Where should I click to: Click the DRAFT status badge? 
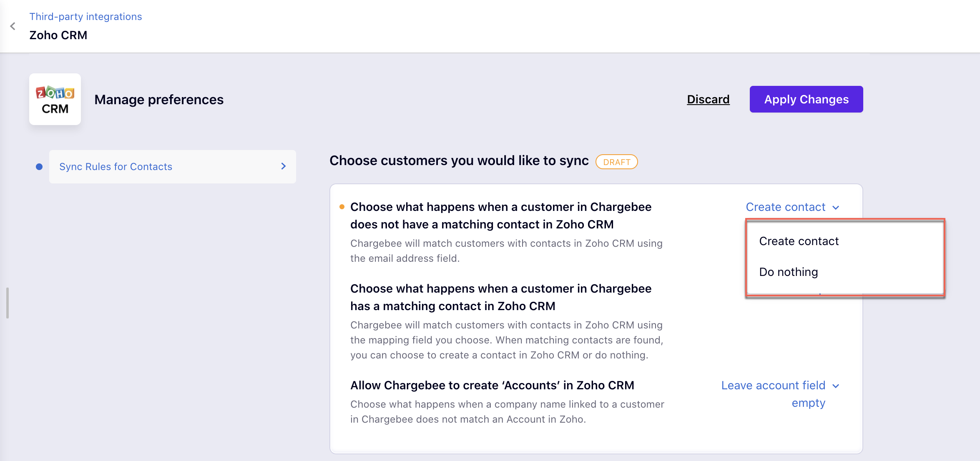[616, 162]
